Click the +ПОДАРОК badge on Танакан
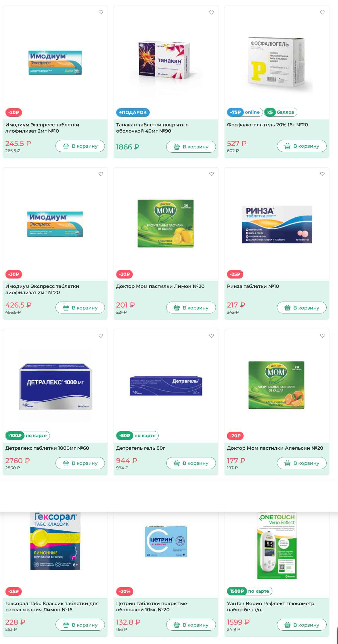The height and width of the screenshot is (644, 338). click(x=133, y=112)
